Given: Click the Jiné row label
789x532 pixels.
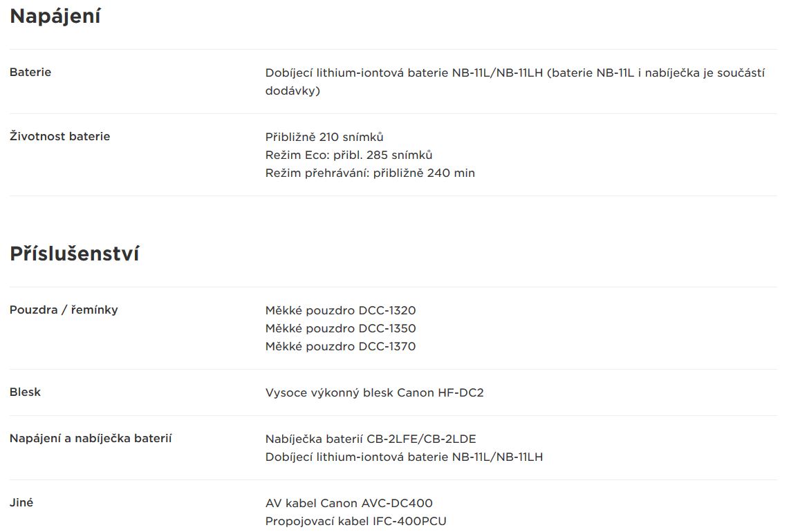Looking at the screenshot, I should pos(21,502).
